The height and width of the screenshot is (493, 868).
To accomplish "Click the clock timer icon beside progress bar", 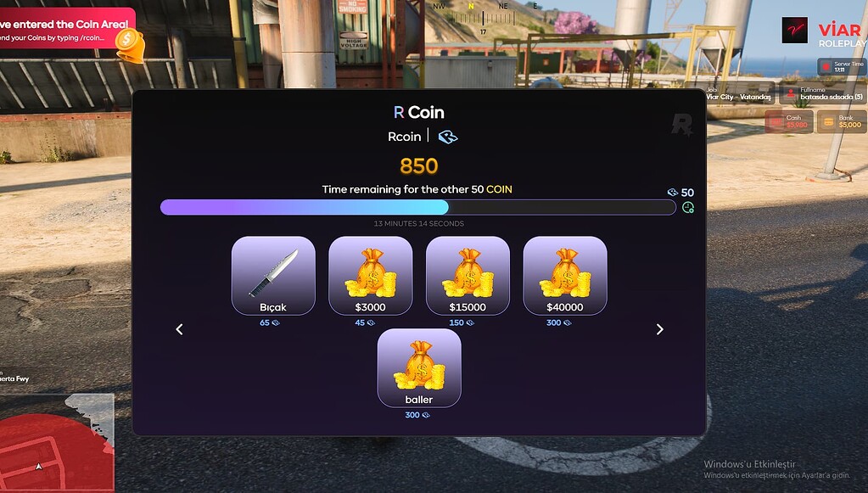I will click(688, 208).
